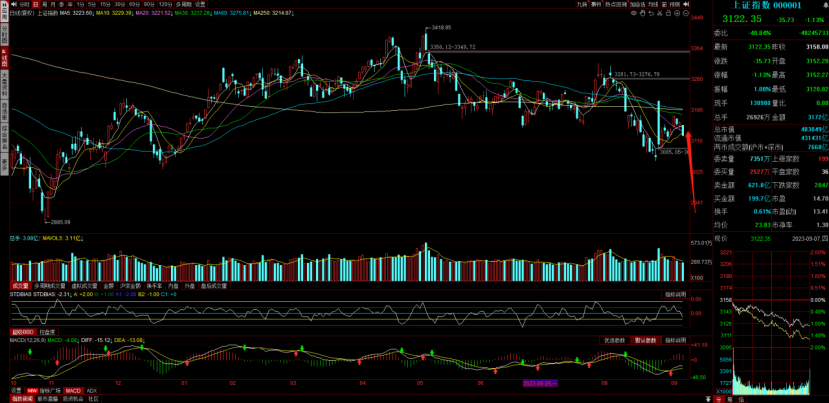
Task: Collapse toolbar with the left speaker-arrow icon
Action: click(x=13, y=4)
